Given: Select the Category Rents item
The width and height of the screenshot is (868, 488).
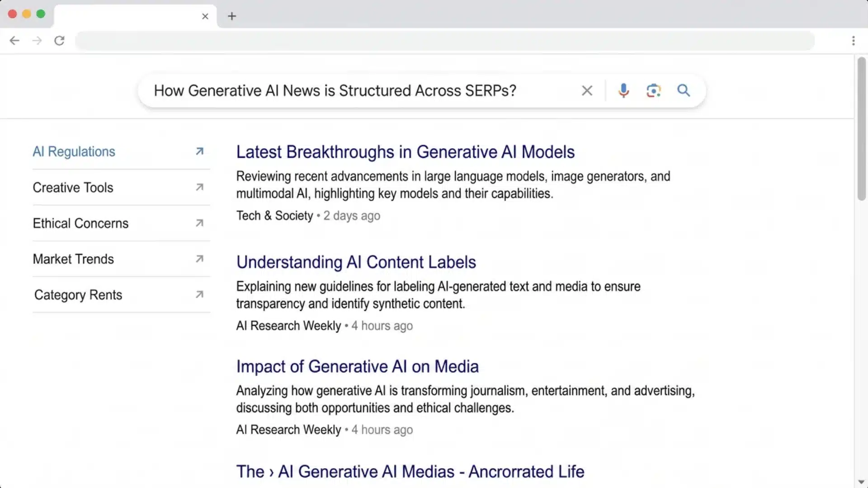Looking at the screenshot, I should click(78, 295).
